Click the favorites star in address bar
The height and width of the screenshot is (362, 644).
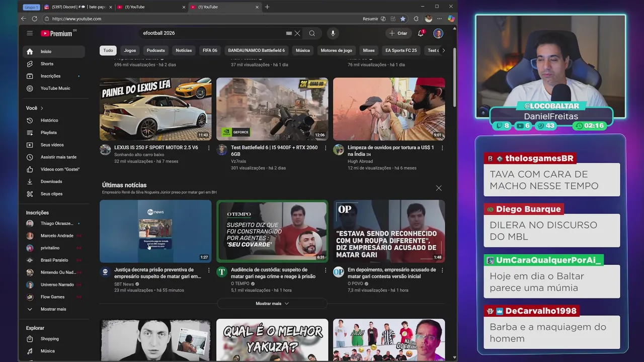(403, 19)
